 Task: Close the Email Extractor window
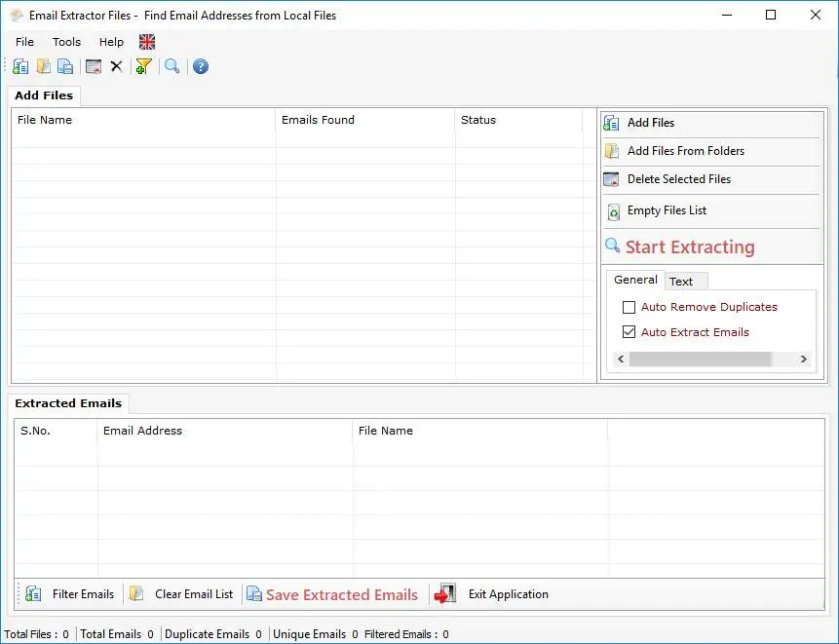point(815,15)
